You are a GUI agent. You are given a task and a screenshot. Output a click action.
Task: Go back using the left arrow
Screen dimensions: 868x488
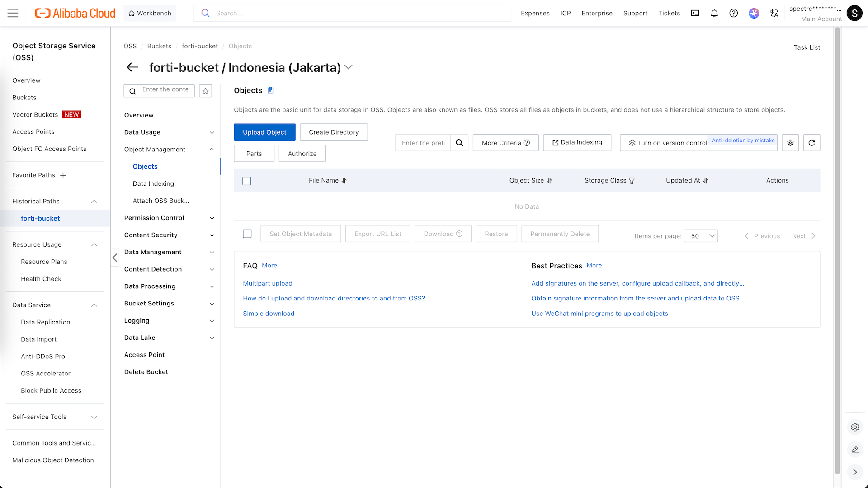132,67
